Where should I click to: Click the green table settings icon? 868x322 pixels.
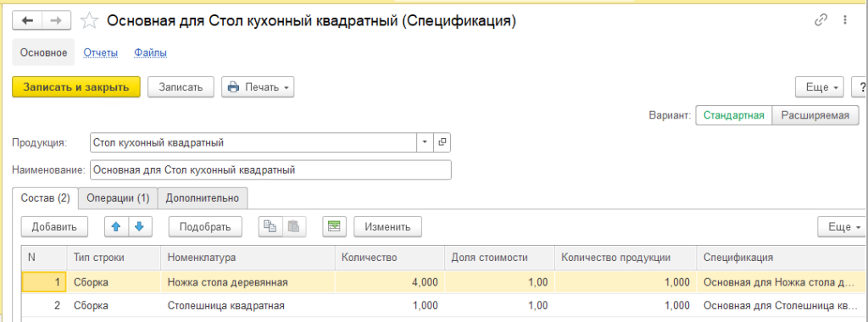click(x=334, y=226)
